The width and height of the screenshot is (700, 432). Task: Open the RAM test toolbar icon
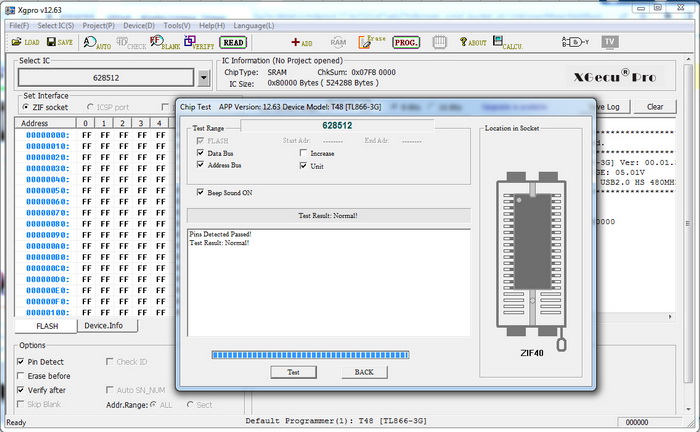click(x=338, y=42)
